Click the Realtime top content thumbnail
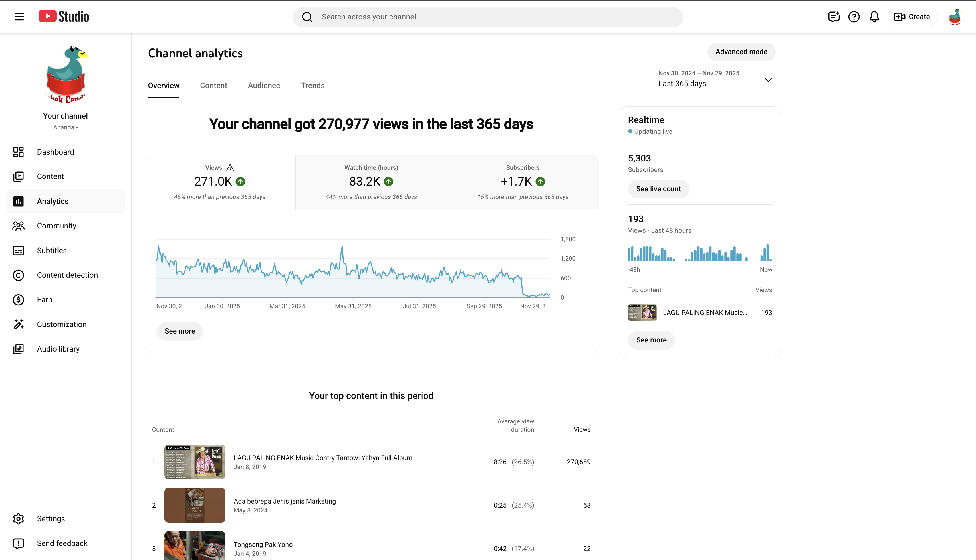This screenshot has height=560, width=976. pyautogui.click(x=642, y=313)
